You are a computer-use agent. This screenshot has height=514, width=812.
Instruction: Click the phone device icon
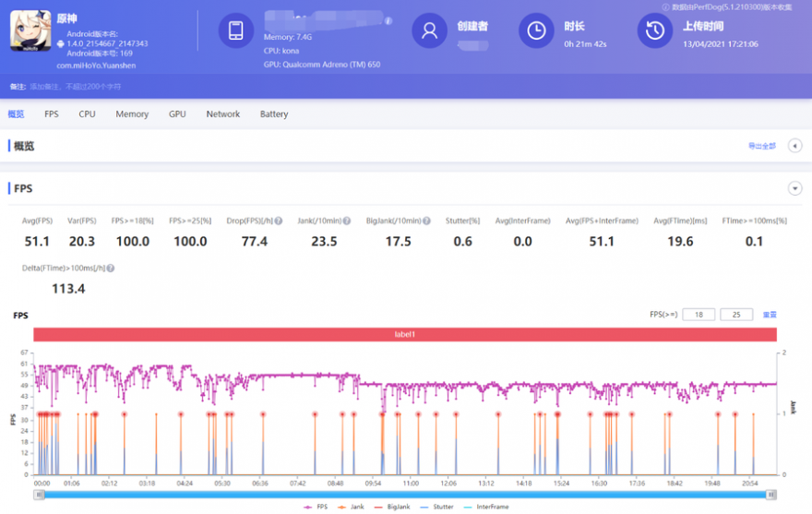click(235, 30)
